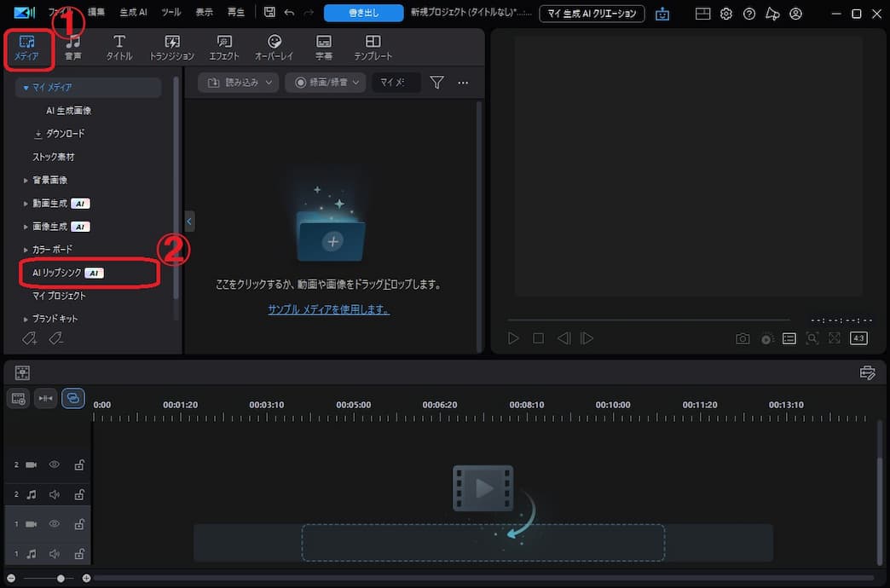Open the 再生 menu
890x588 pixels.
click(x=234, y=12)
